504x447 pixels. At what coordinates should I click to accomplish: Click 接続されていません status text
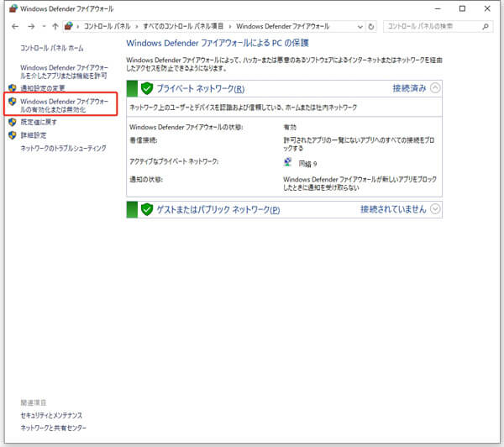pos(393,209)
